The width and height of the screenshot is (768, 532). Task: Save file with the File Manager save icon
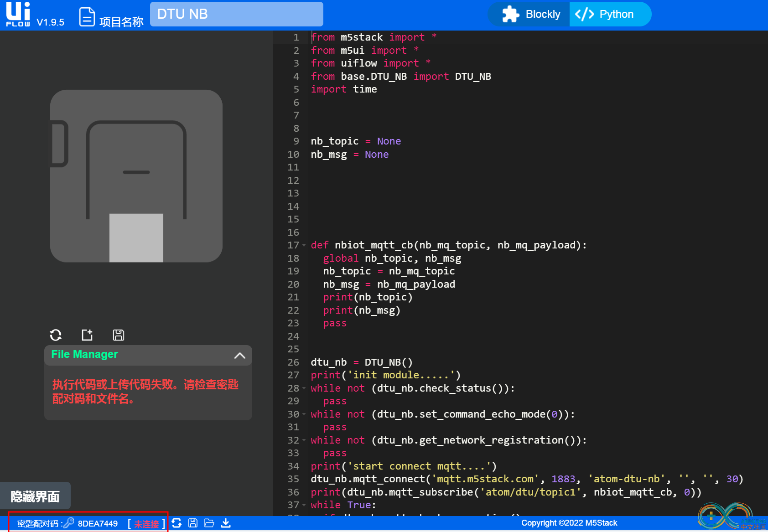pos(119,335)
